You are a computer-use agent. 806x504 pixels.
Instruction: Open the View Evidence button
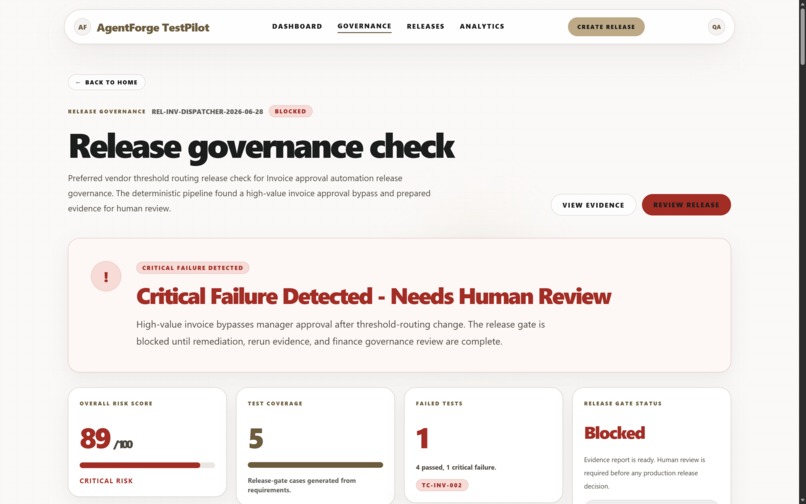(593, 205)
